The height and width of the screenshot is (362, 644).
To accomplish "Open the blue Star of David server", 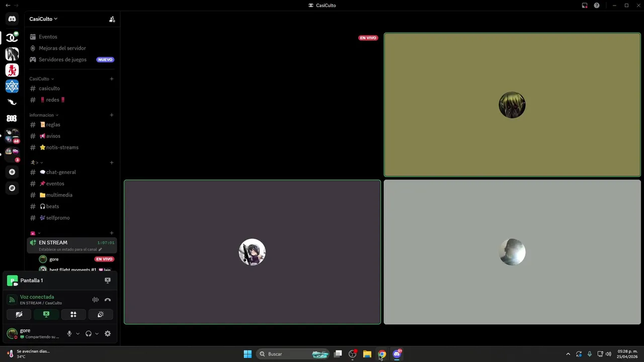I will click(x=12, y=86).
